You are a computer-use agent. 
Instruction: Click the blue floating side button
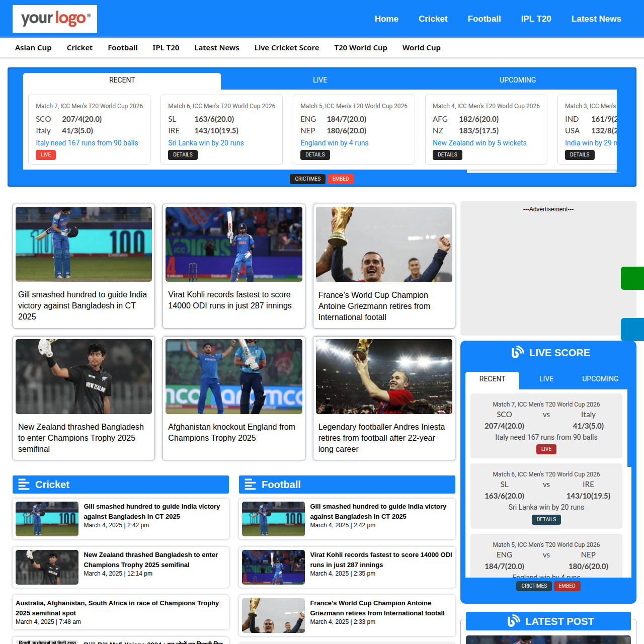pos(632,330)
